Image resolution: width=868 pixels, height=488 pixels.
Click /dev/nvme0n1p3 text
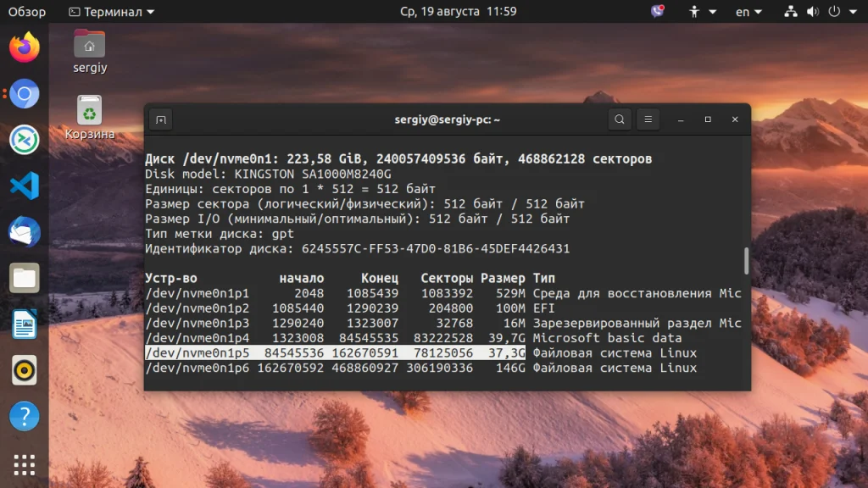coord(197,323)
